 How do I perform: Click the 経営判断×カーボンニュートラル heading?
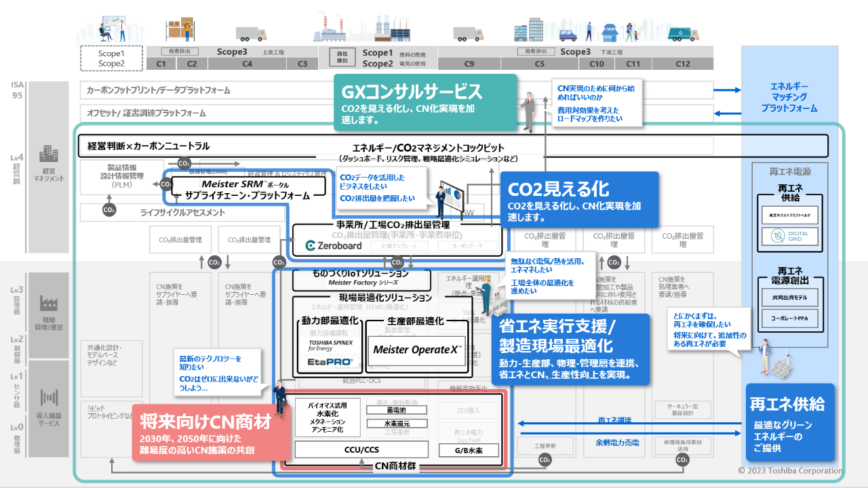coord(149,146)
